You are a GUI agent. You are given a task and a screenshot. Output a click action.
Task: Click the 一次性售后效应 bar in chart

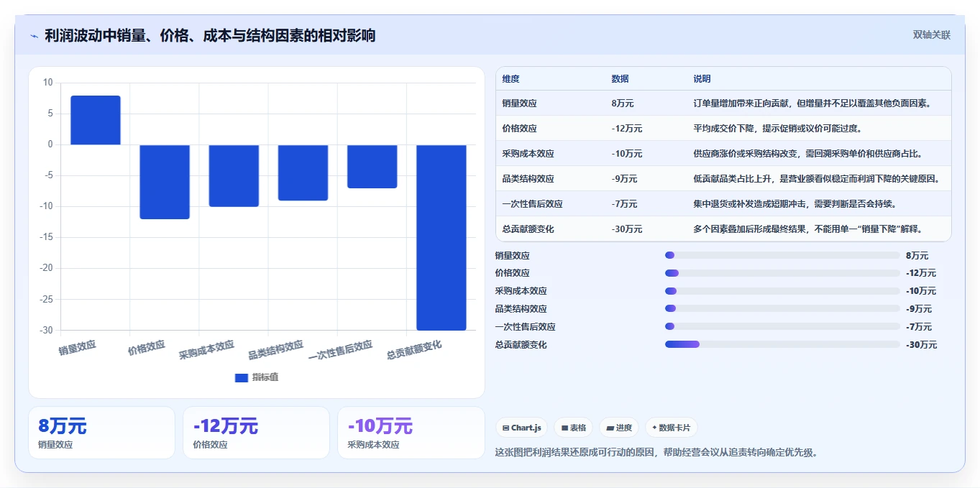click(x=372, y=166)
